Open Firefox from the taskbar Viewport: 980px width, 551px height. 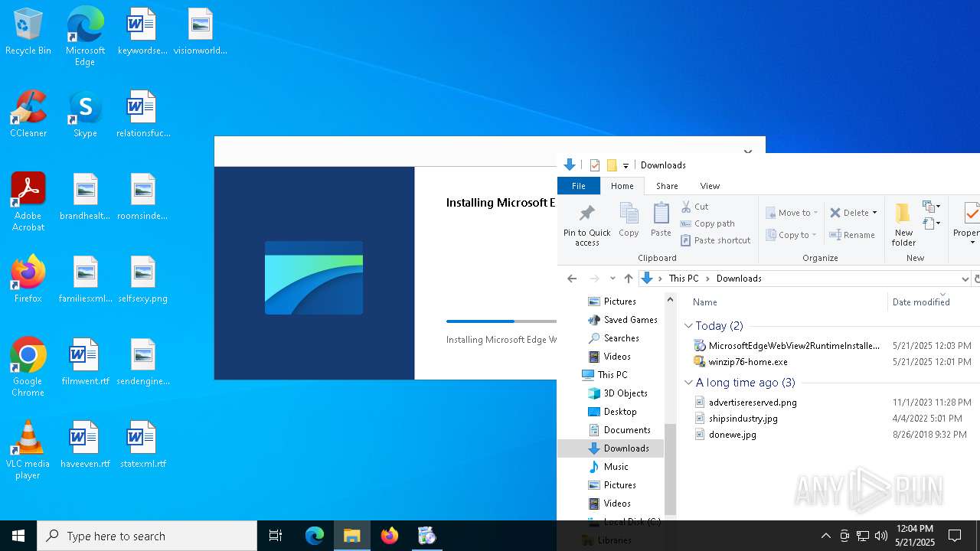click(x=390, y=536)
